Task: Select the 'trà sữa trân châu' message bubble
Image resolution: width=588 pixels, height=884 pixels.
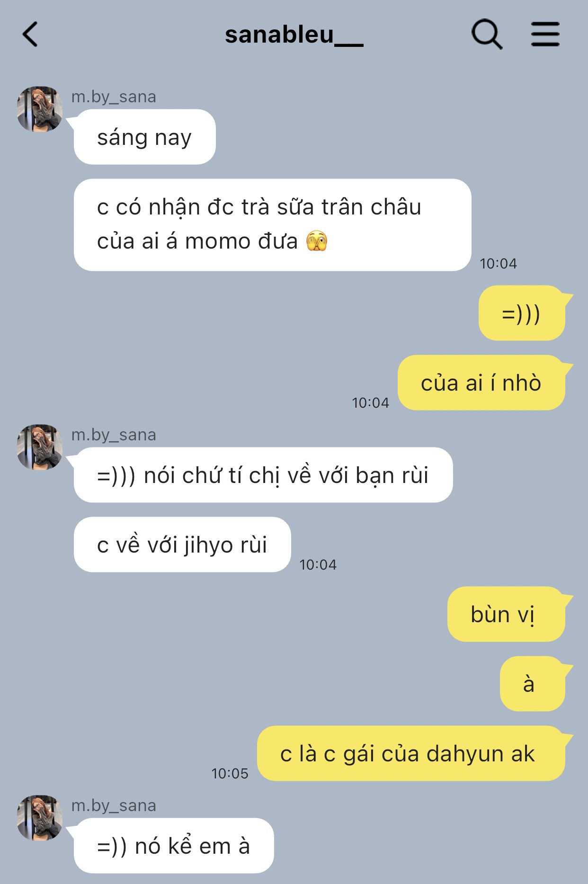Action: tap(272, 225)
